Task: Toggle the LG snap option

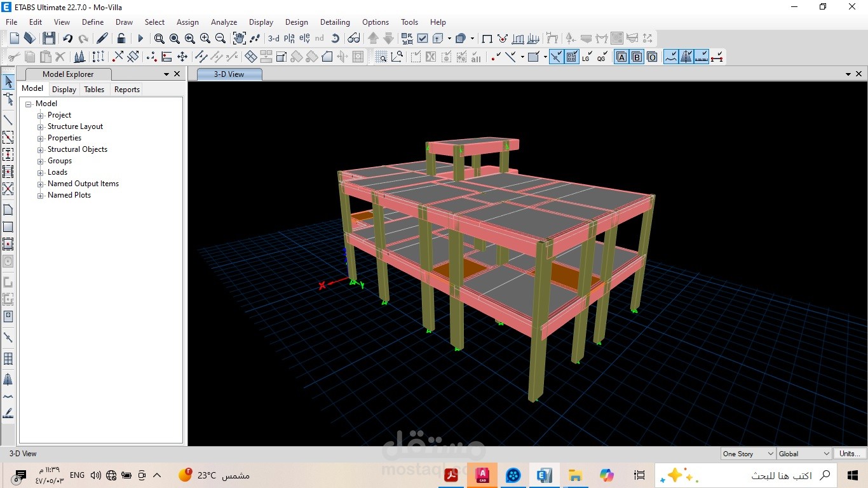Action: [587, 57]
